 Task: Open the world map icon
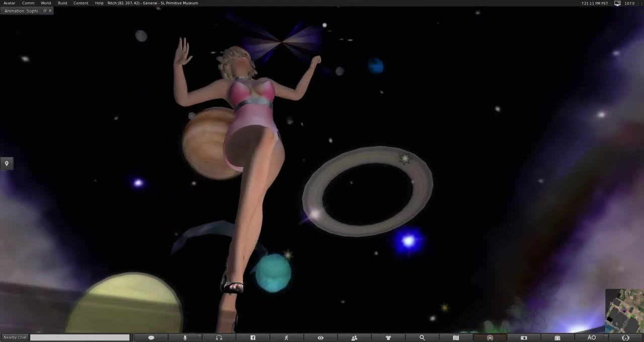[456, 337]
